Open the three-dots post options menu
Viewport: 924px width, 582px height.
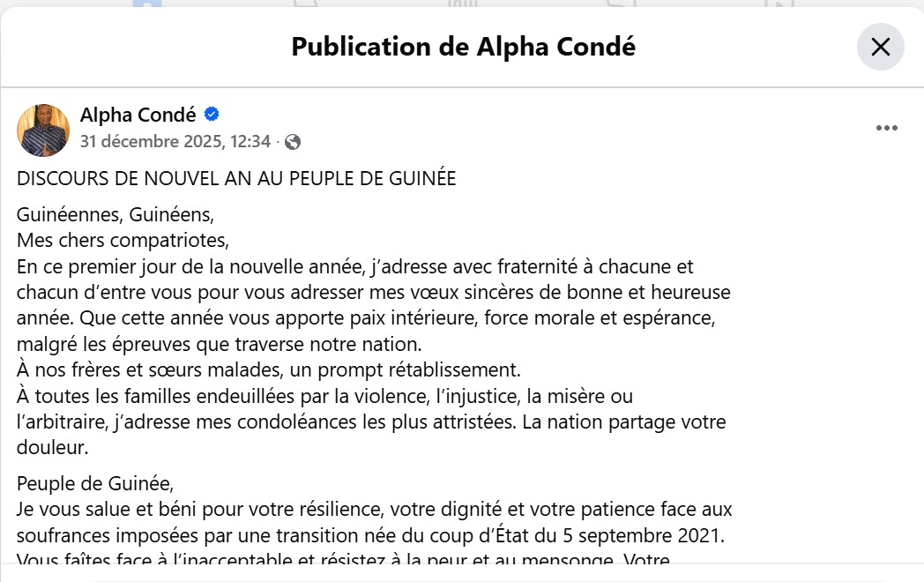[886, 129]
